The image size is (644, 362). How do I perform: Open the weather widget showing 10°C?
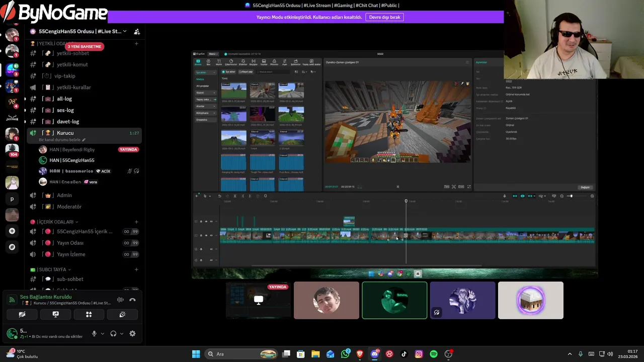click(x=21, y=354)
